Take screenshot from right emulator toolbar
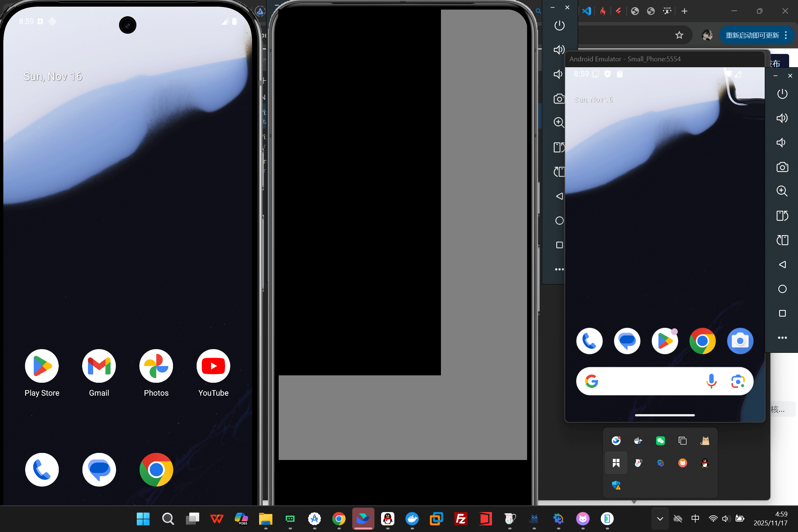The image size is (798, 532). (782, 167)
